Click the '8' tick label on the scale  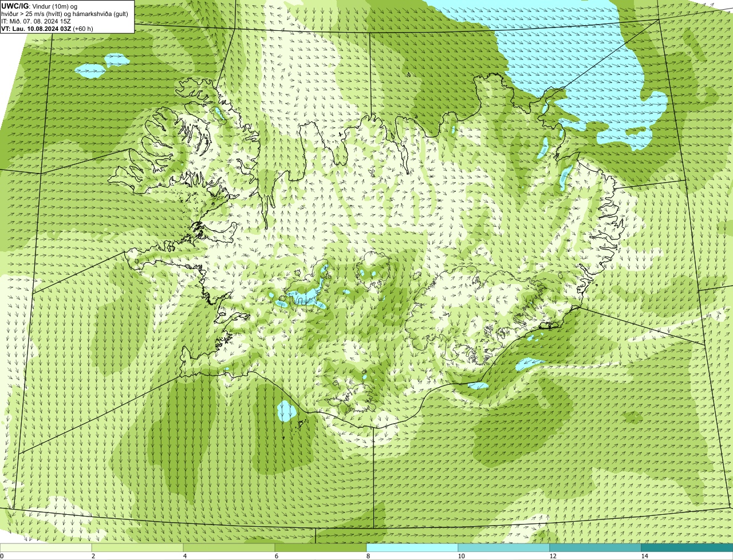click(368, 556)
